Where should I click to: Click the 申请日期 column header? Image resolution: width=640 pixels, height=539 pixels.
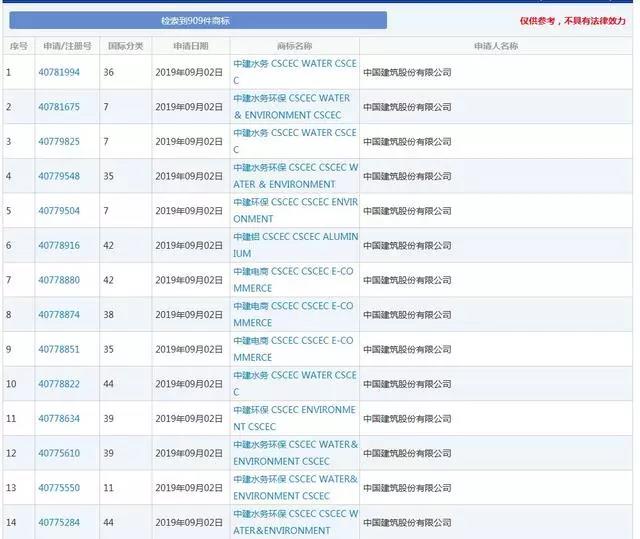[190, 46]
